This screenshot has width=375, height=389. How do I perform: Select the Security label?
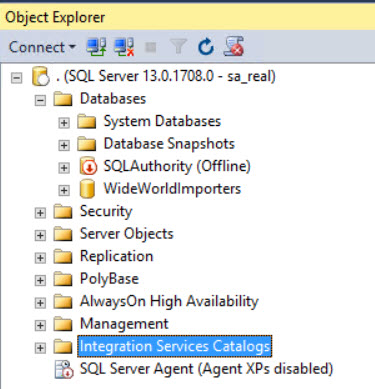(106, 212)
